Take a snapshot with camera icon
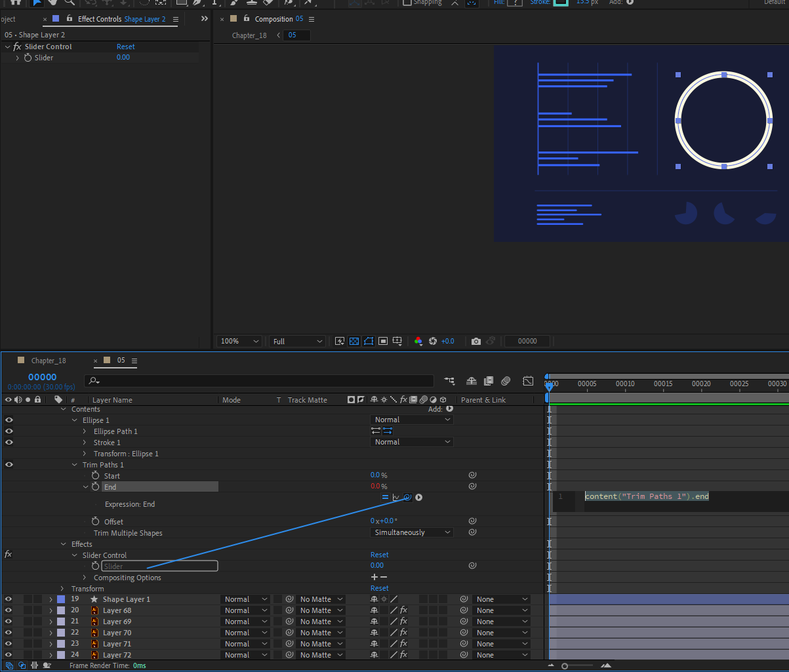Image resolution: width=789 pixels, height=672 pixels. click(x=476, y=341)
